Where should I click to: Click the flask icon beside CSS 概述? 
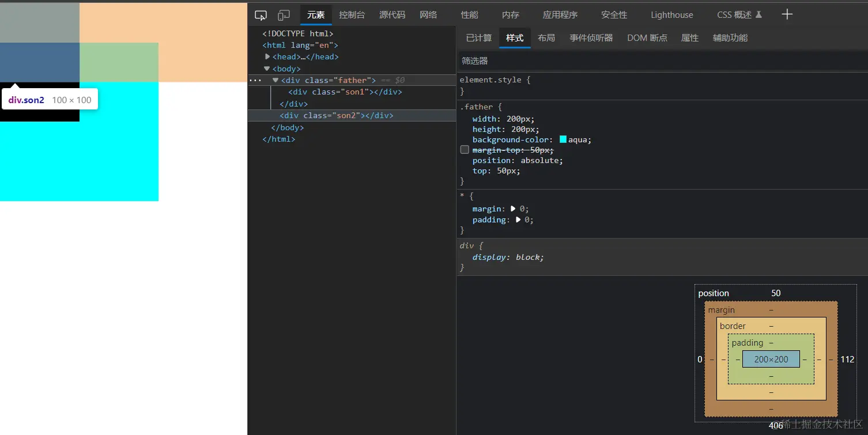coord(758,15)
